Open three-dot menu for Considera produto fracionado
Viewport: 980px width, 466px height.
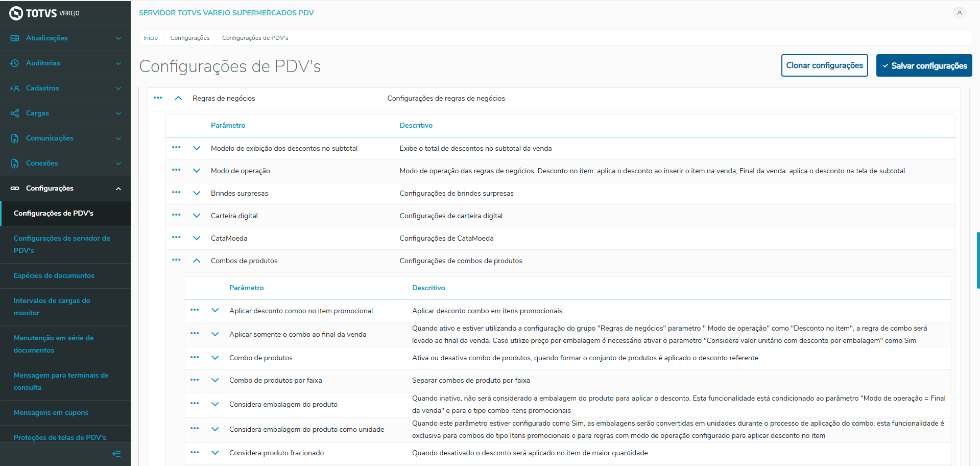tap(195, 452)
